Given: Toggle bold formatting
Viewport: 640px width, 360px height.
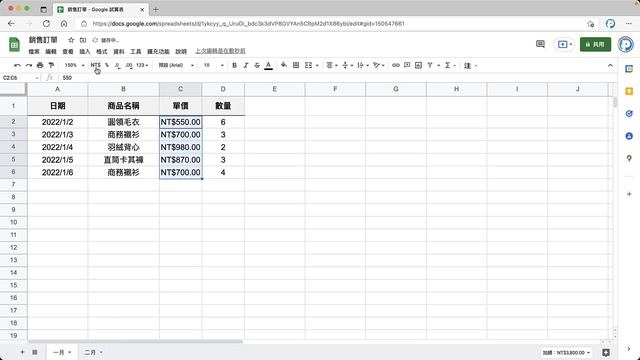Looking at the screenshot, I should 234,65.
